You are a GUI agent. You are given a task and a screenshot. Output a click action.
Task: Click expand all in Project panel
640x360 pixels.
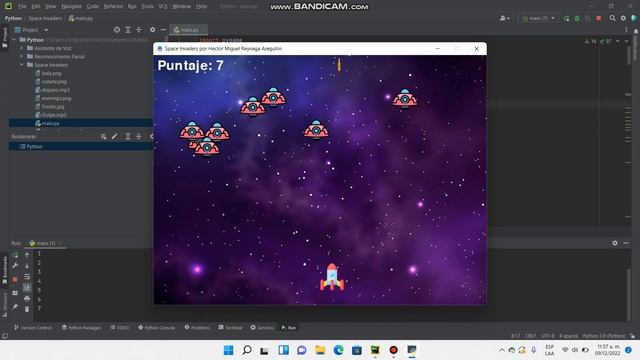coord(128,30)
